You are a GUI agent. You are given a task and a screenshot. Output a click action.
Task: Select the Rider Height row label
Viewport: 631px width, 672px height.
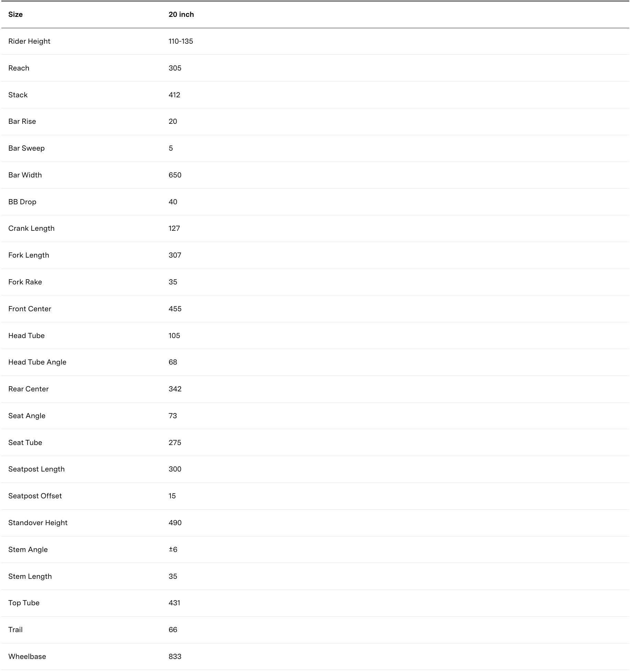[29, 41]
